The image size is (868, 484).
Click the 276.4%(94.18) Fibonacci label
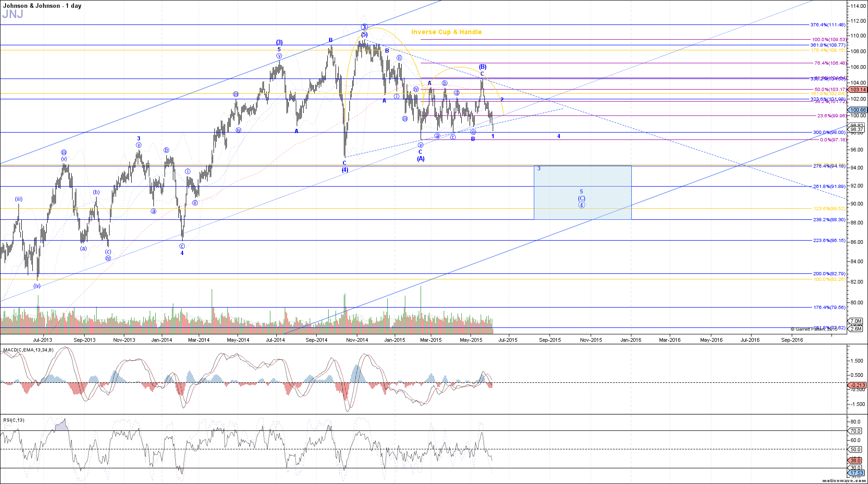829,166
